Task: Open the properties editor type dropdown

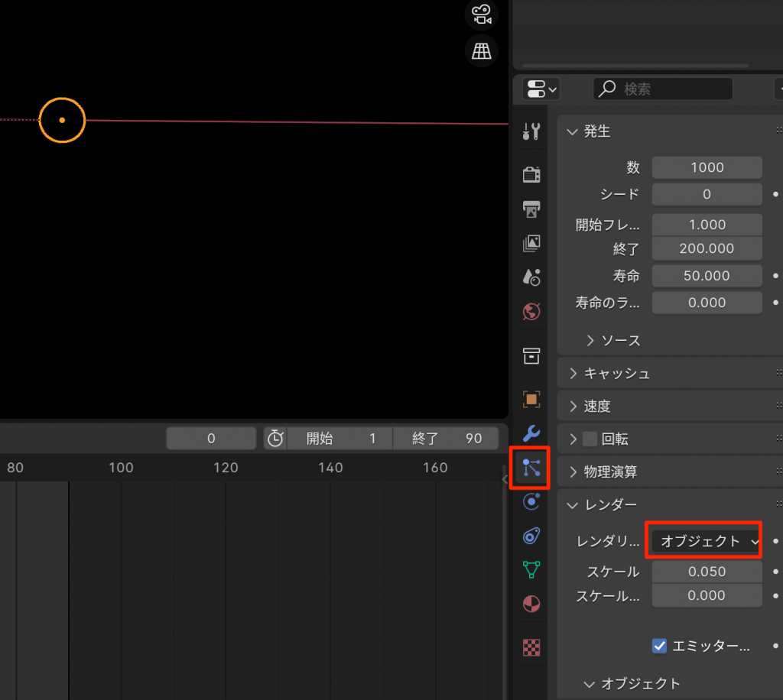Action: [541, 89]
